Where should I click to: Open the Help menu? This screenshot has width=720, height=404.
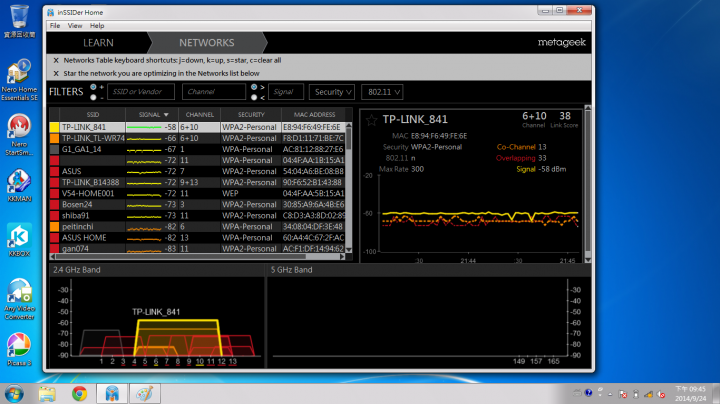click(x=97, y=26)
